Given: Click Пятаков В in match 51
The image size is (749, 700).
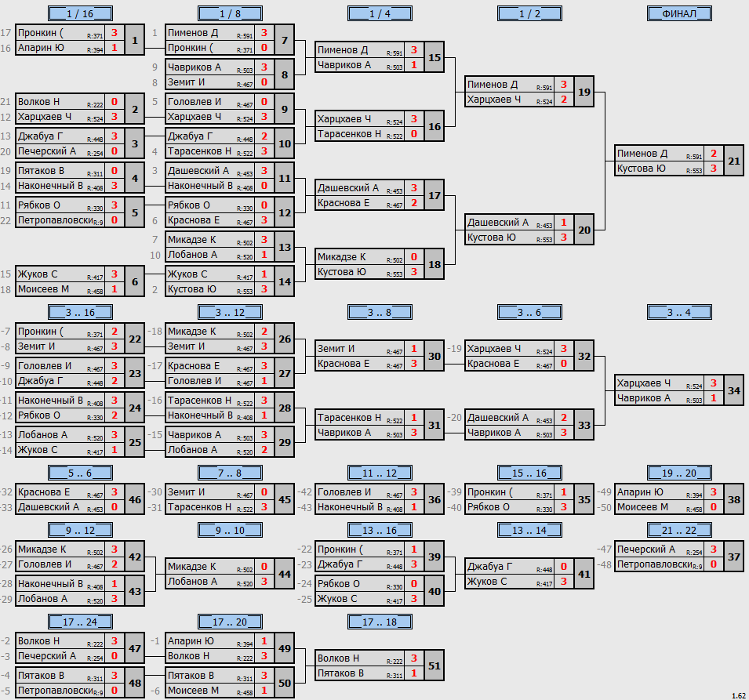Looking at the screenshot, I should 340,673.
